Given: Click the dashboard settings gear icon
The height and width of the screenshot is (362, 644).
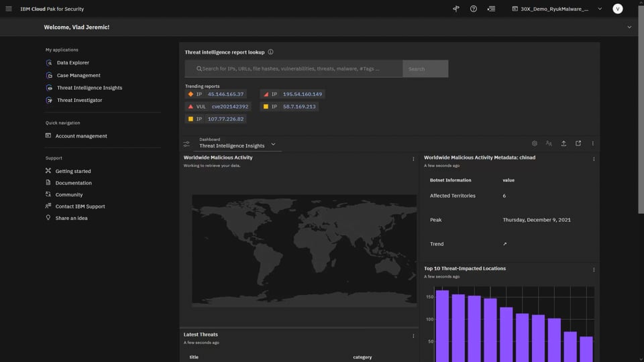Looking at the screenshot, I should [535, 143].
